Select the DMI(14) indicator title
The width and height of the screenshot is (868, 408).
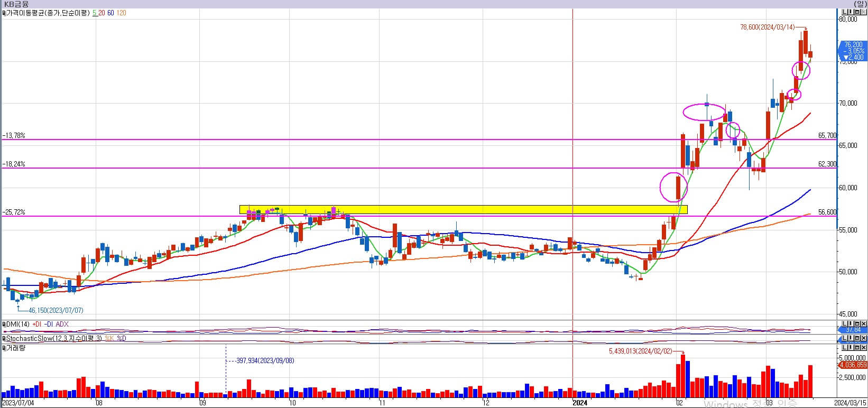click(x=18, y=324)
